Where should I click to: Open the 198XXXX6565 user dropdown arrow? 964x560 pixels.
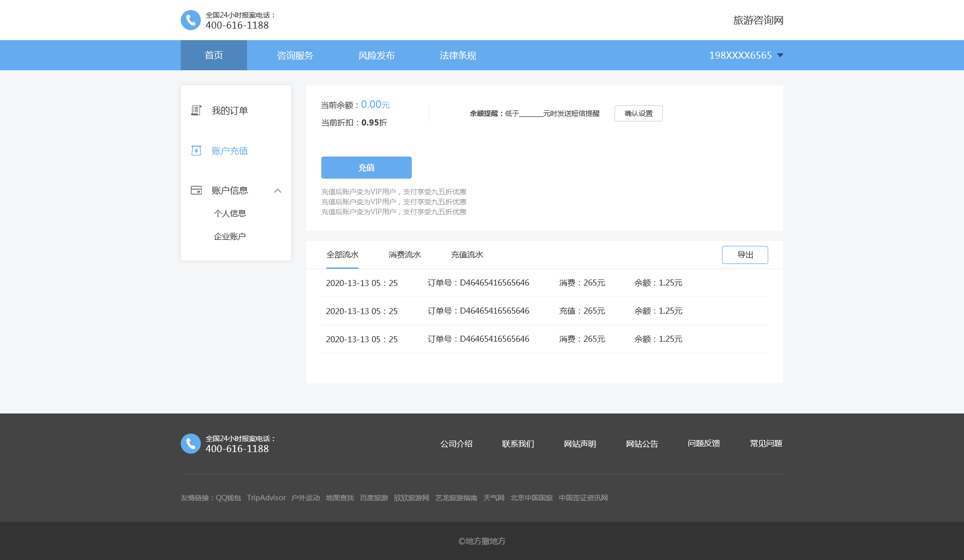pyautogui.click(x=780, y=55)
